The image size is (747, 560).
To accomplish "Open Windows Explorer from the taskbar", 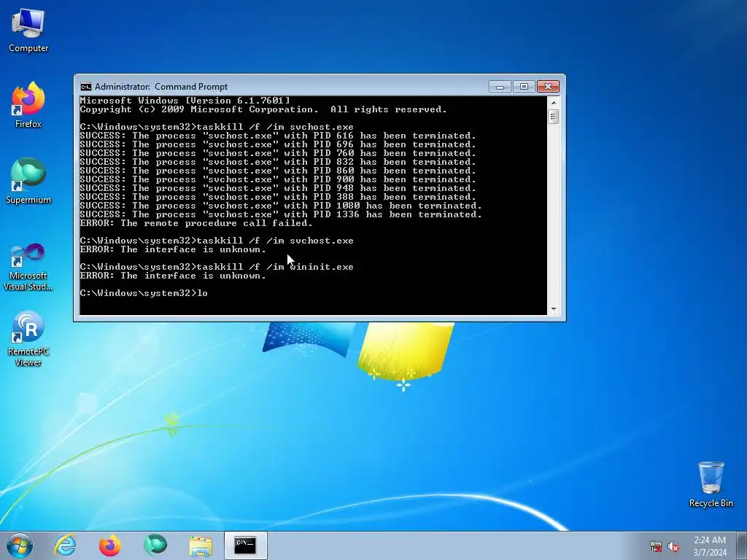I will (201, 545).
